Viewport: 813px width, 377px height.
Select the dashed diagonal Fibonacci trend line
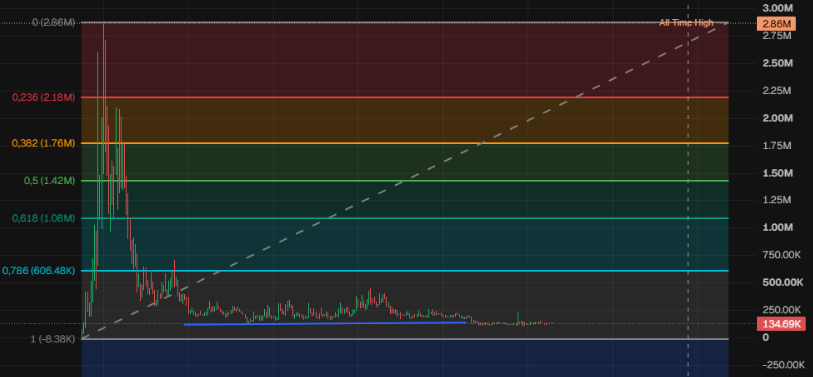404,181
